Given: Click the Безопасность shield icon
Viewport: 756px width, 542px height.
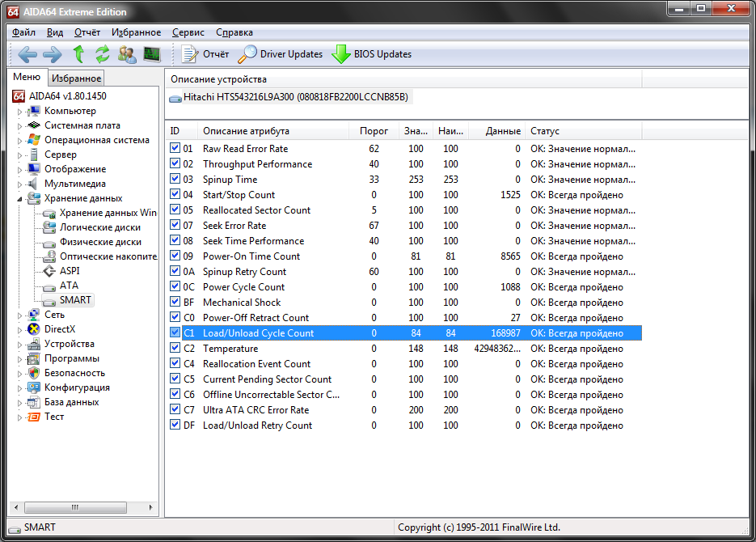Looking at the screenshot, I should point(33,373).
